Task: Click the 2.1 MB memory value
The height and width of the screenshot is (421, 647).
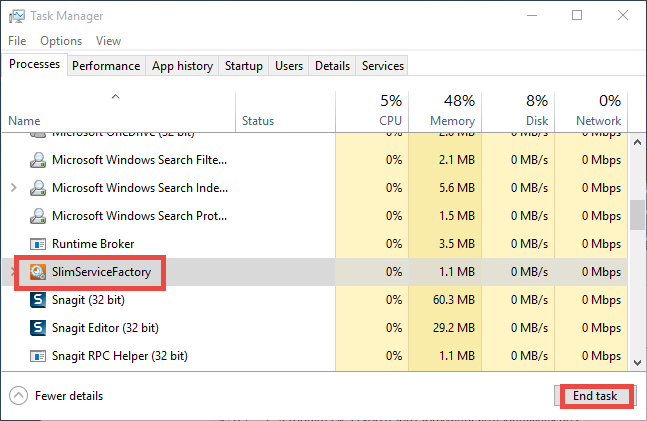Action: coord(457,160)
